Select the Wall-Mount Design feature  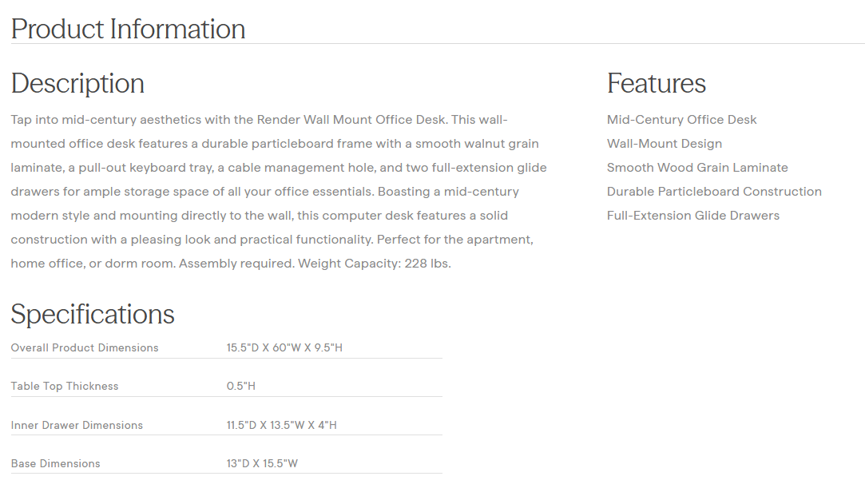pos(664,144)
